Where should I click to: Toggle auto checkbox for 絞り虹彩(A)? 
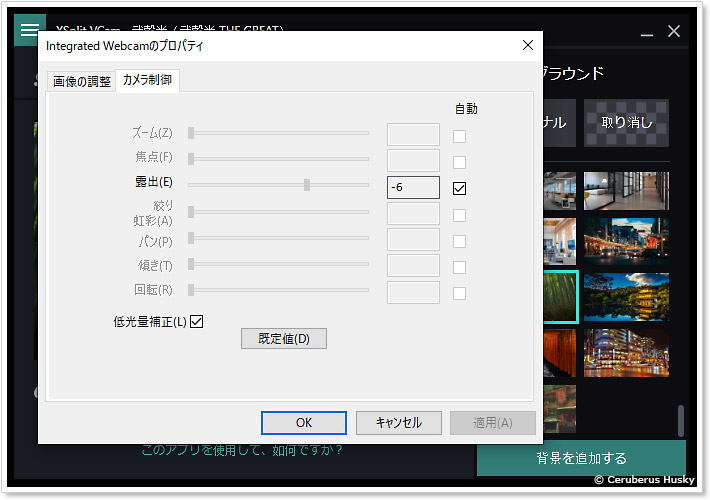459,215
